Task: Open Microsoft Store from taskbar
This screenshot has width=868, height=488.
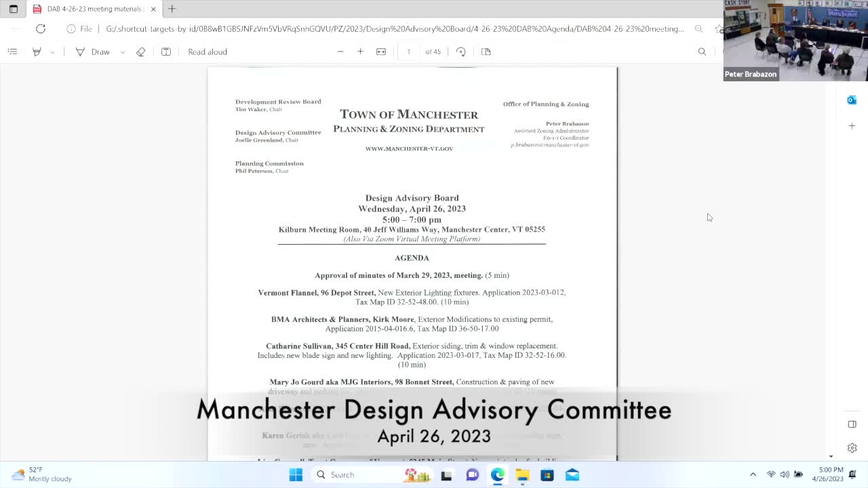Action: [x=547, y=474]
